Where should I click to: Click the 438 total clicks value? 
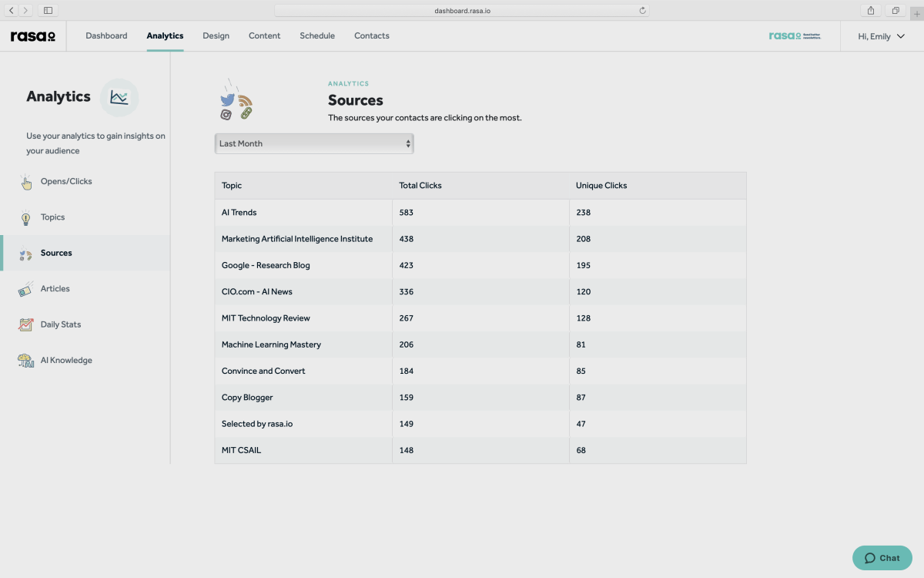(406, 239)
